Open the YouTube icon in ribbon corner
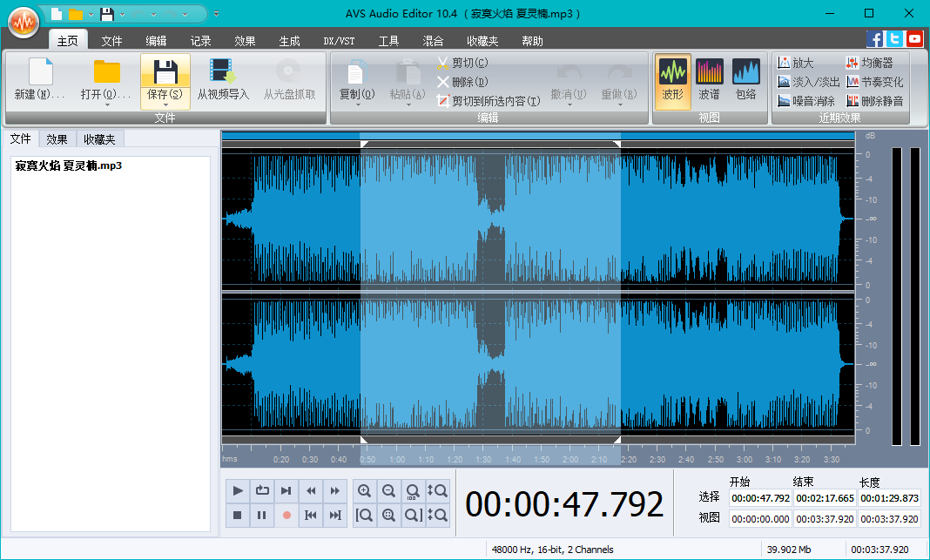Screen dimensions: 930x560 point(914,38)
